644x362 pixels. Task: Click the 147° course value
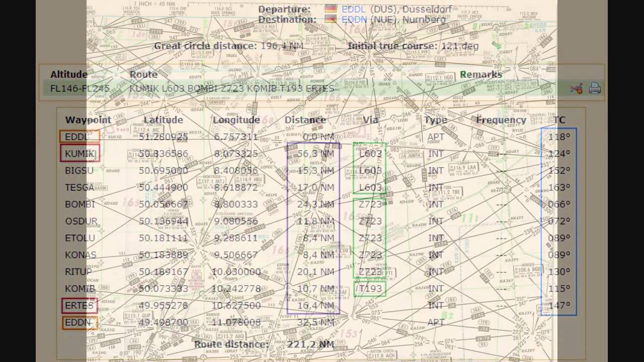[x=560, y=305]
